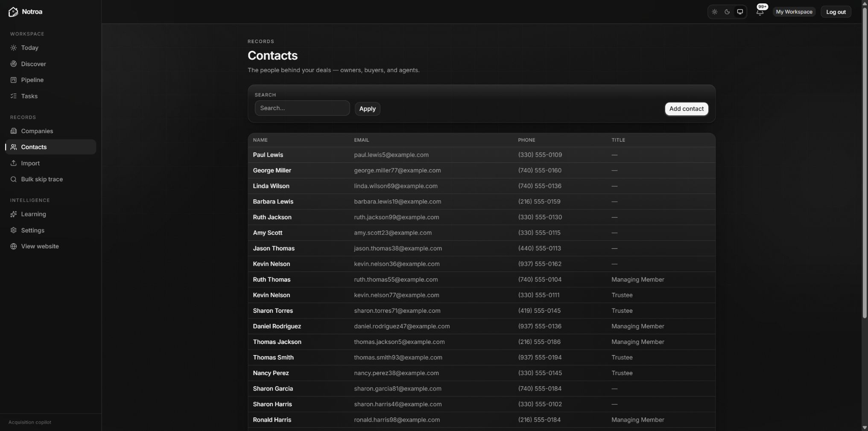Open contact Nancy Perez
Viewport: 868px width, 431px height.
coord(271,373)
